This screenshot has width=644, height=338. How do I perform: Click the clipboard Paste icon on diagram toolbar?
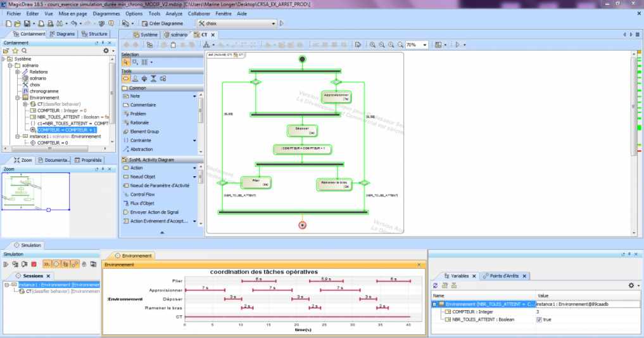click(173, 44)
